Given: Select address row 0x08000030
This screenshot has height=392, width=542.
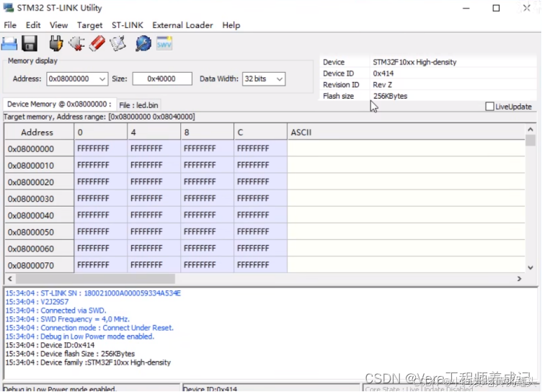Looking at the screenshot, I should 39,198.
